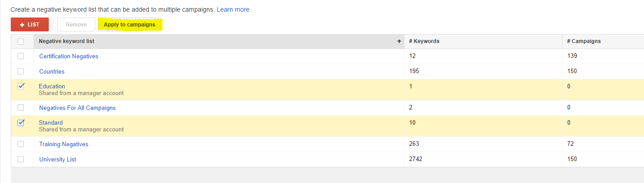Check the Training Negatives row checkbox

21,144
